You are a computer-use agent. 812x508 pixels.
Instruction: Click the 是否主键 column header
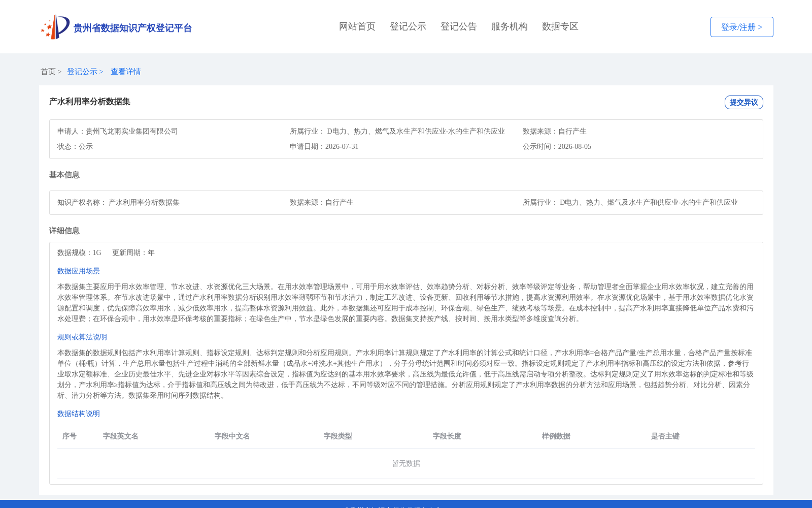coord(665,436)
